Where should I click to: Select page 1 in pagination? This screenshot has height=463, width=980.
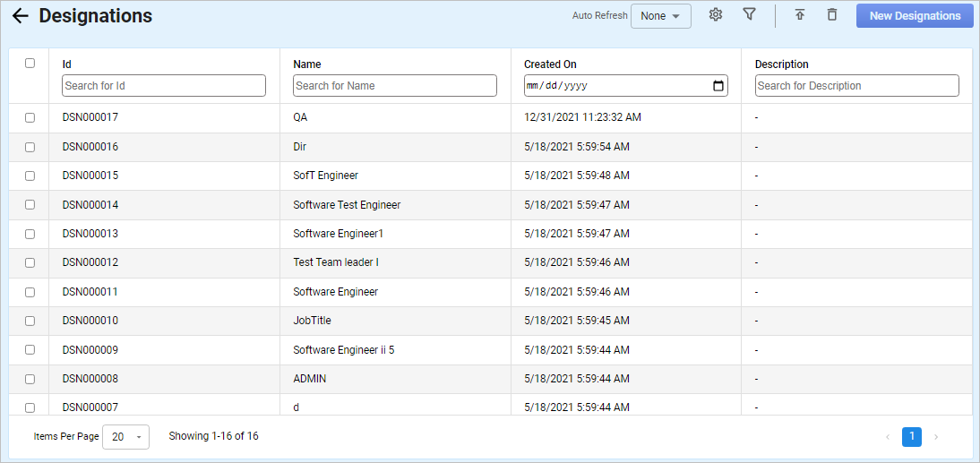point(912,437)
